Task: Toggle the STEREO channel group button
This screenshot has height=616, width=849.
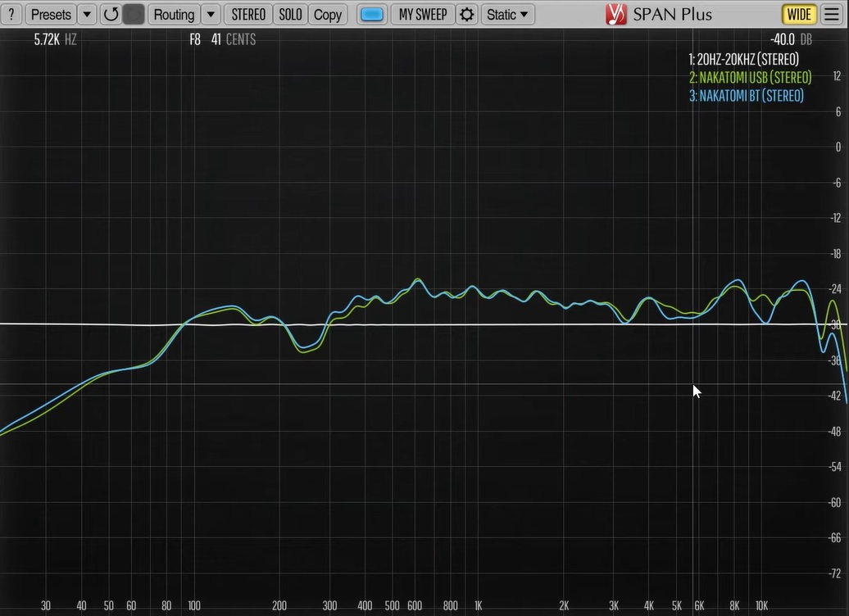Action: pos(248,14)
